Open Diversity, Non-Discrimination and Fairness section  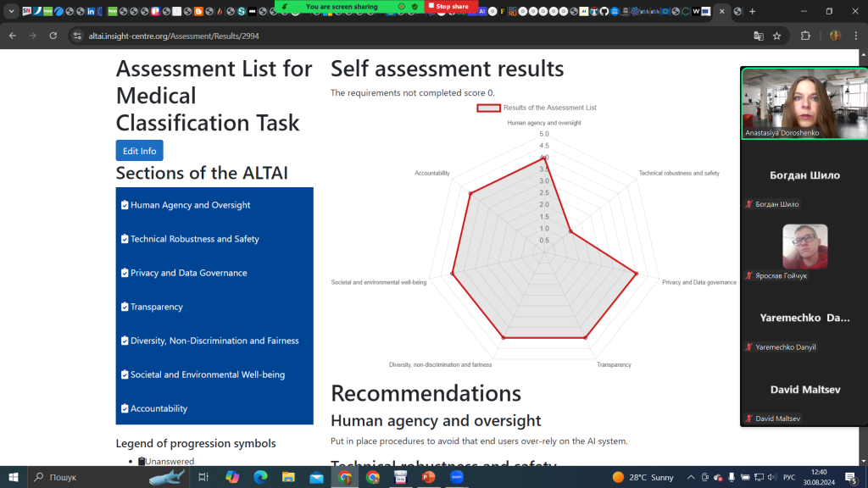pyautogui.click(x=214, y=341)
